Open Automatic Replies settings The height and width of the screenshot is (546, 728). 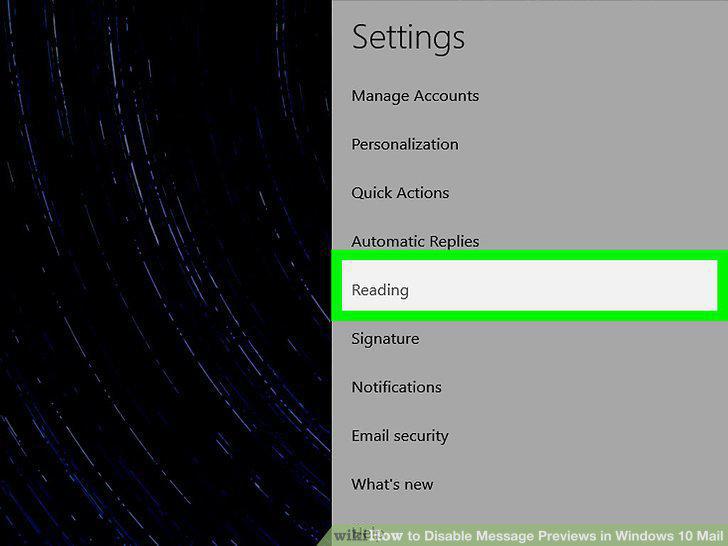[415, 241]
